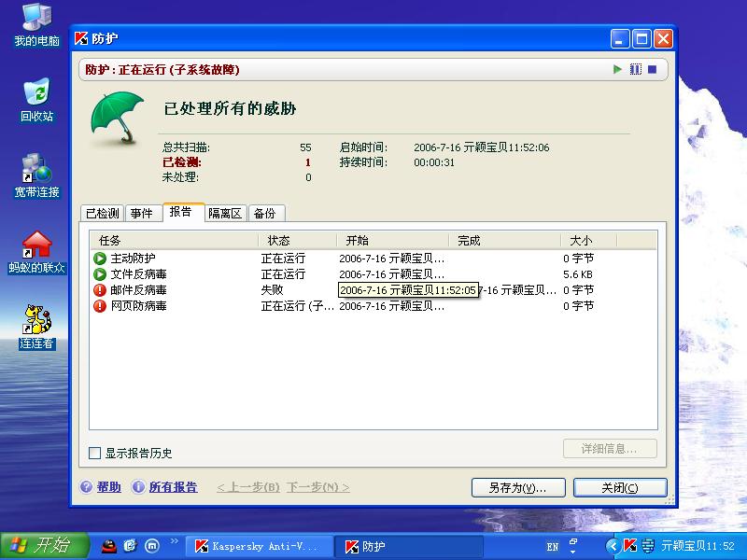The width and height of the screenshot is (747, 560).
Task: Click the 5.6 KB size cell
Action: pyautogui.click(x=578, y=274)
